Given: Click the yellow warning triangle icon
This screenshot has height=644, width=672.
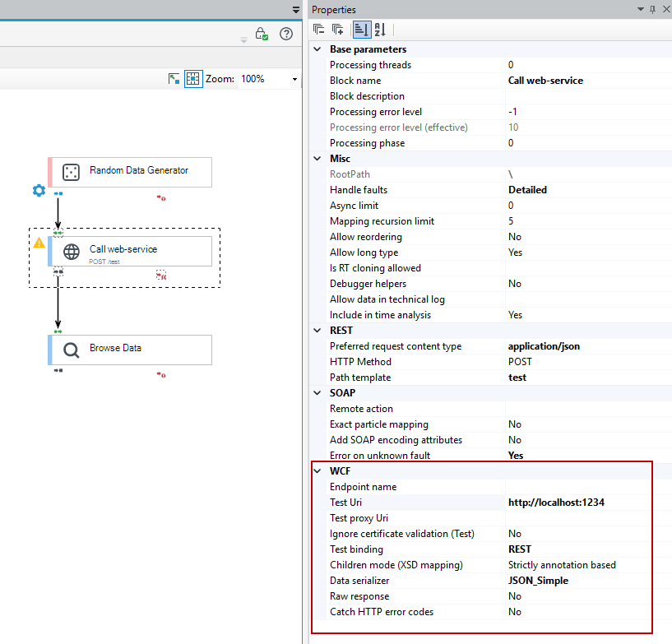Looking at the screenshot, I should point(39,243).
